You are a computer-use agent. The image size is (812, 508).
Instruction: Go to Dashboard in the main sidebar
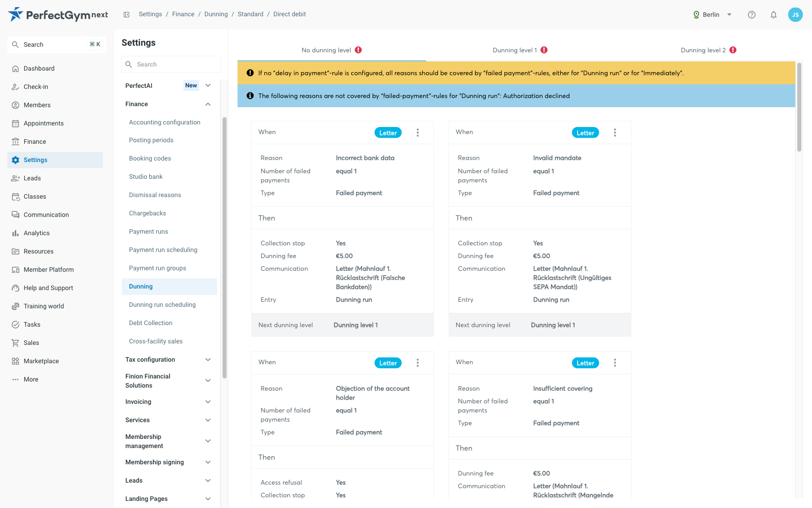(x=55, y=69)
